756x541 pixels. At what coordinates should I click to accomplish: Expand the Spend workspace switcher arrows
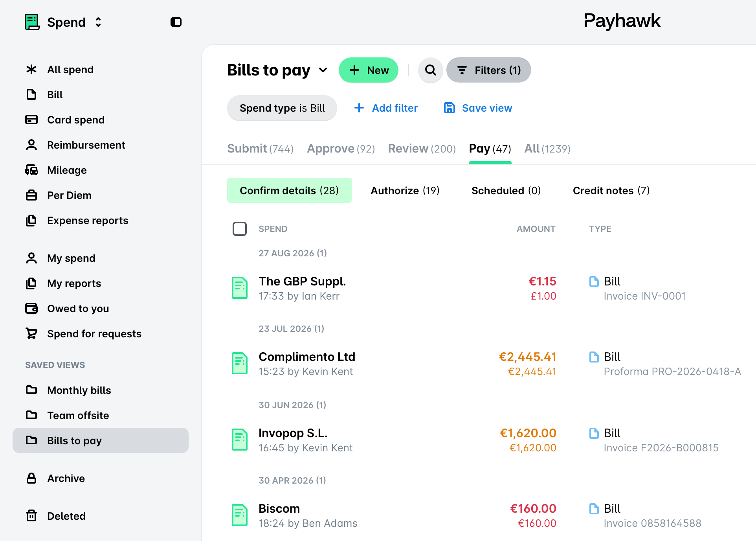(98, 22)
